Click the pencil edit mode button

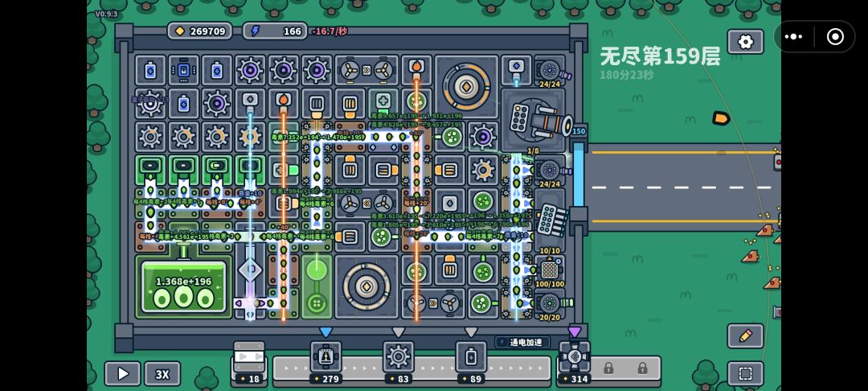pos(745,335)
